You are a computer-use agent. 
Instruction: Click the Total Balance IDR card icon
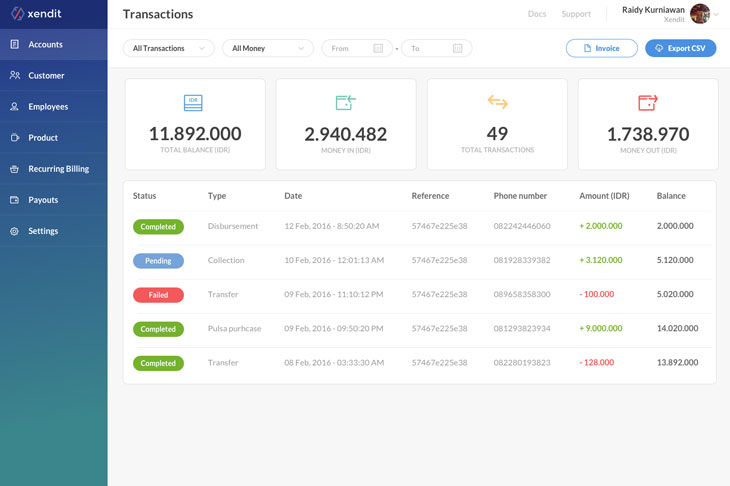pyautogui.click(x=194, y=103)
